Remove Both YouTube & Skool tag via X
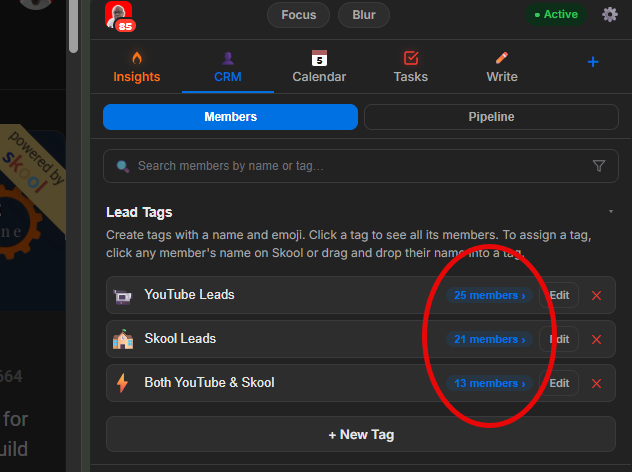Screen dimensions: 632x472 (x=596, y=383)
